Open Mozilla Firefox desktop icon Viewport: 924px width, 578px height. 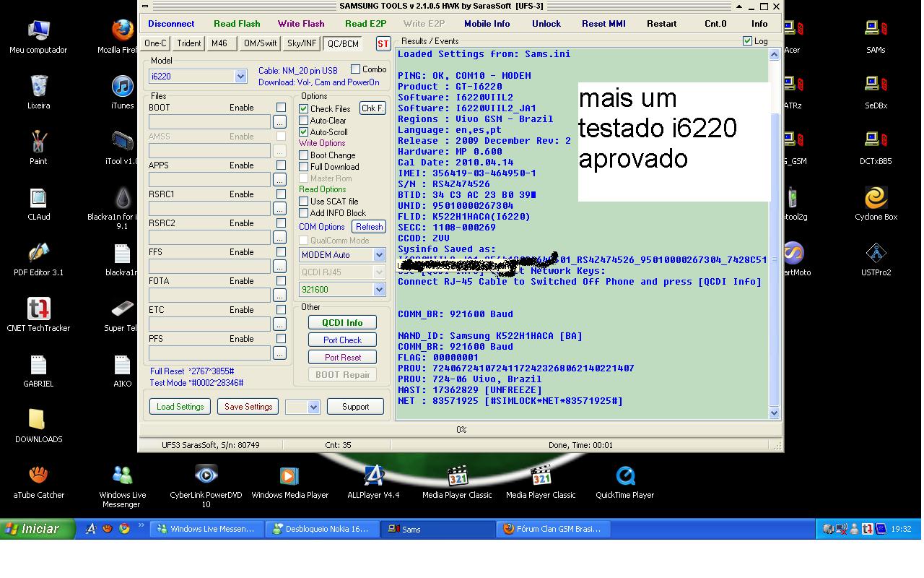point(121,37)
